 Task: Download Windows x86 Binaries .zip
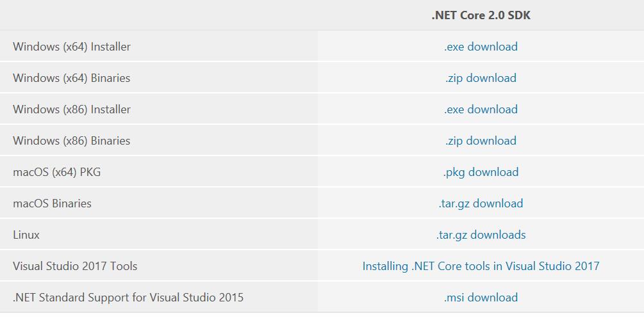coord(481,141)
